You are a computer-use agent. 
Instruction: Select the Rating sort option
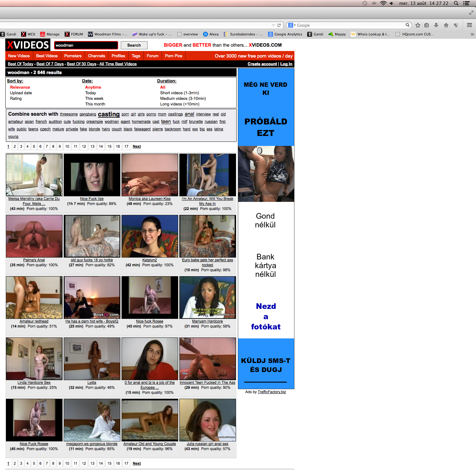16,99
